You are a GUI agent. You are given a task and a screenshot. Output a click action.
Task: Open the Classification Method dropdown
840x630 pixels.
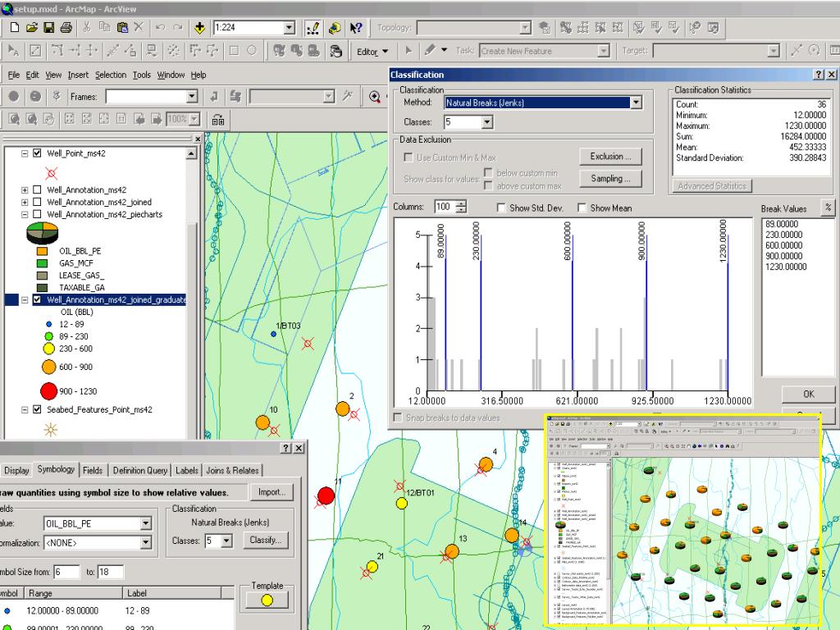636,103
